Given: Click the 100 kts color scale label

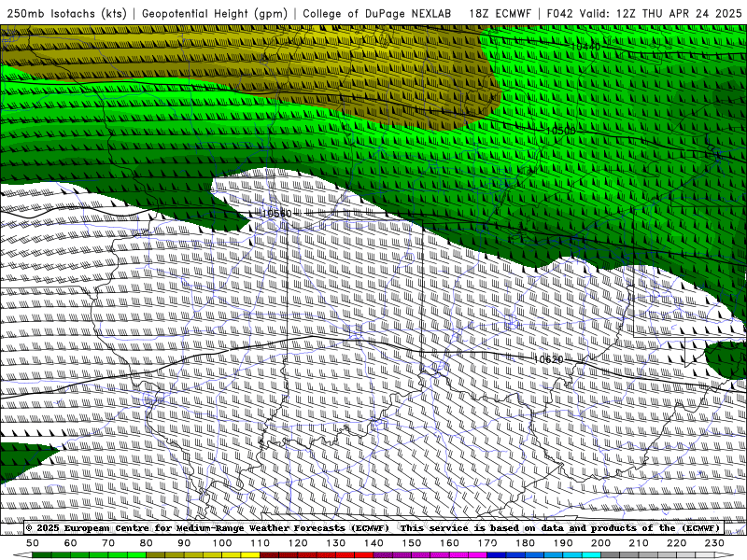Looking at the screenshot, I should click(x=222, y=543).
